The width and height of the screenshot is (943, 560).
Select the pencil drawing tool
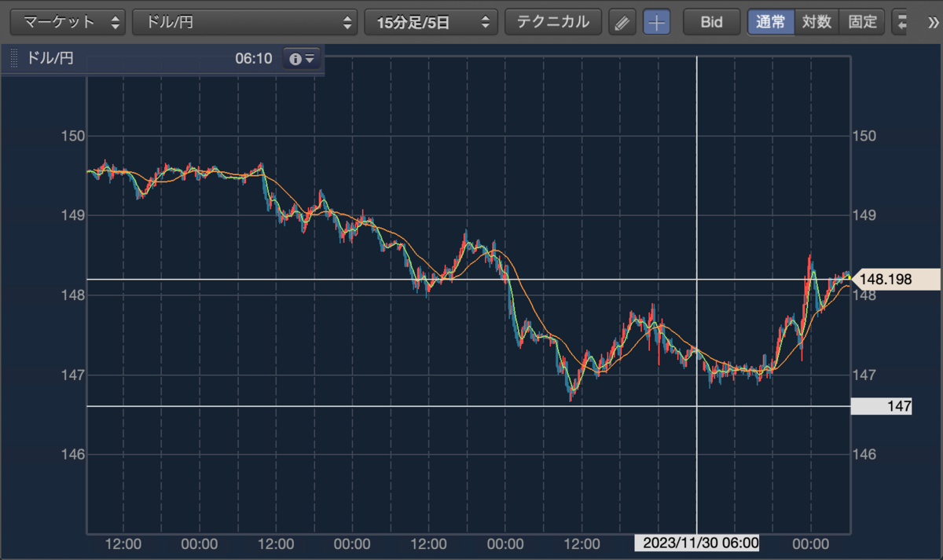point(622,22)
